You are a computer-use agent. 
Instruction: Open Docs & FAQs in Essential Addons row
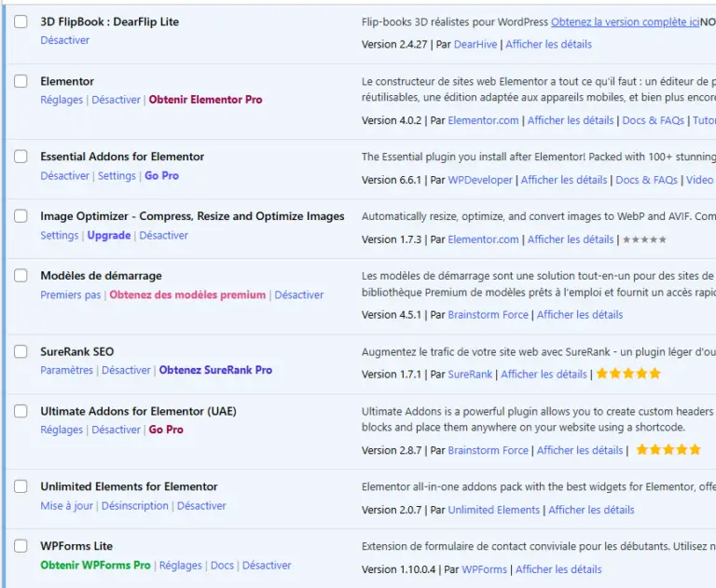tap(647, 180)
